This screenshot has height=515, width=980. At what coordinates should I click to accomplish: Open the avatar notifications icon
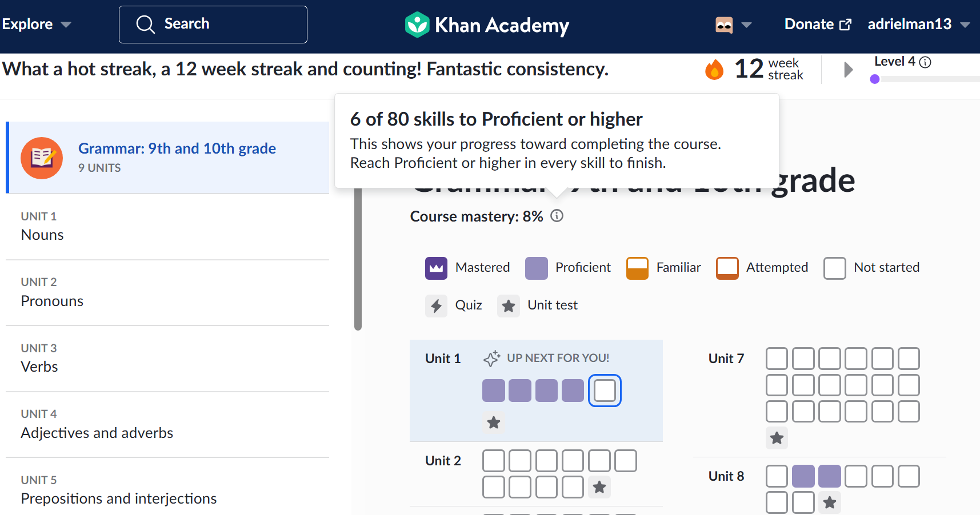coord(724,25)
